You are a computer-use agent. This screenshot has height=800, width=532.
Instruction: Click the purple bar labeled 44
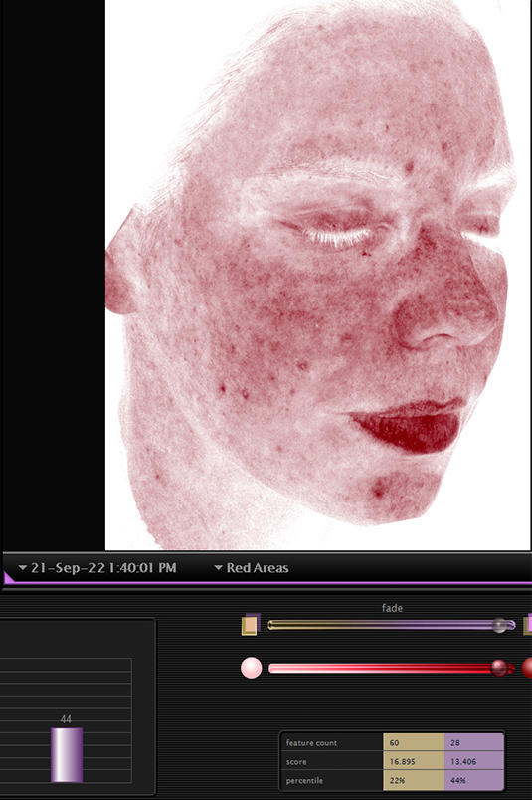pyautogui.click(x=67, y=754)
